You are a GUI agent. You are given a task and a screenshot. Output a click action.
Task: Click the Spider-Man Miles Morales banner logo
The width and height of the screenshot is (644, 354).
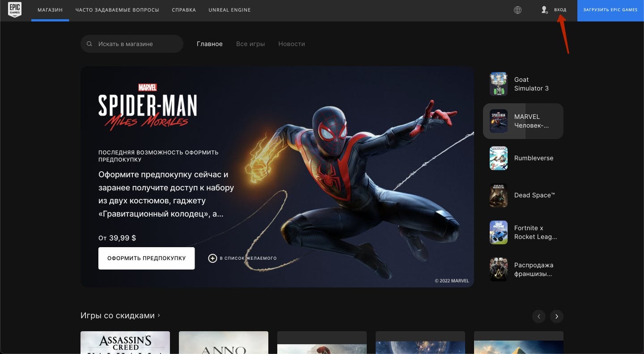click(148, 107)
